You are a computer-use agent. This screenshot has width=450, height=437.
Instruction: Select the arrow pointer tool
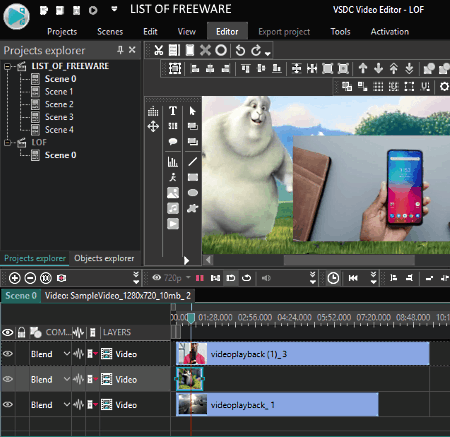pyautogui.click(x=193, y=111)
